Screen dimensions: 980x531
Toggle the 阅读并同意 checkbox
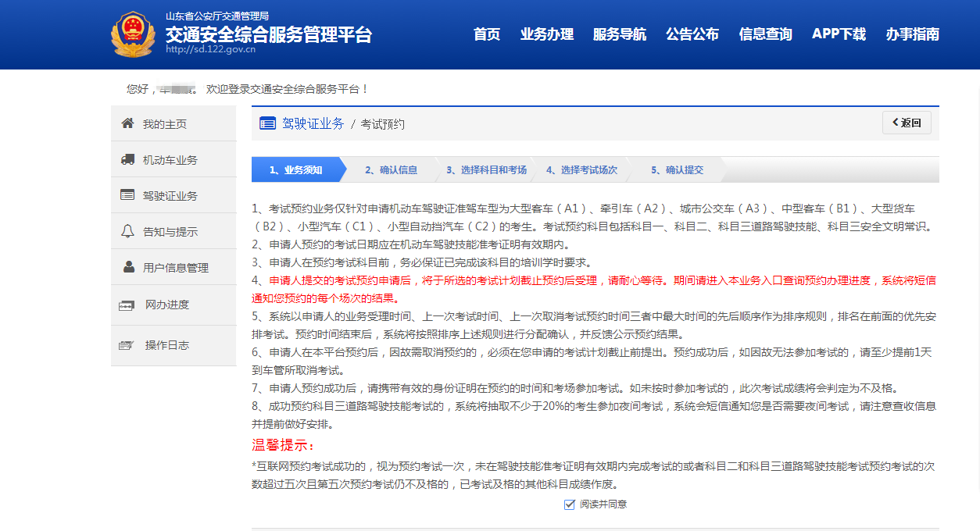click(x=570, y=504)
